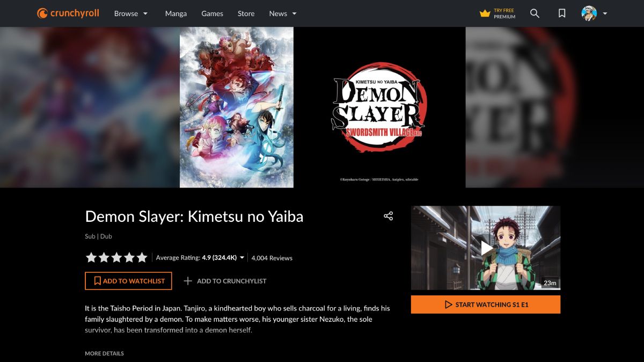The width and height of the screenshot is (644, 362).
Task: Open the search magnifier icon
Action: (x=535, y=13)
